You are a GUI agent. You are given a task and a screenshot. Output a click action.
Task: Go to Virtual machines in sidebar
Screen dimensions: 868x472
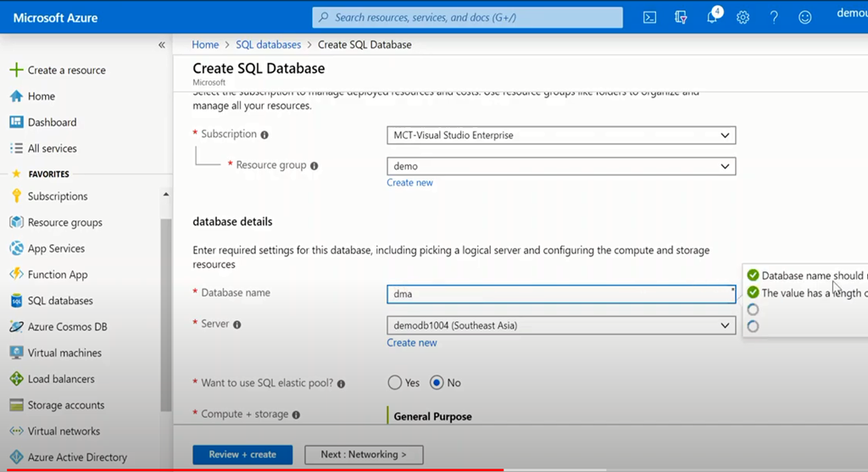pyautogui.click(x=64, y=353)
